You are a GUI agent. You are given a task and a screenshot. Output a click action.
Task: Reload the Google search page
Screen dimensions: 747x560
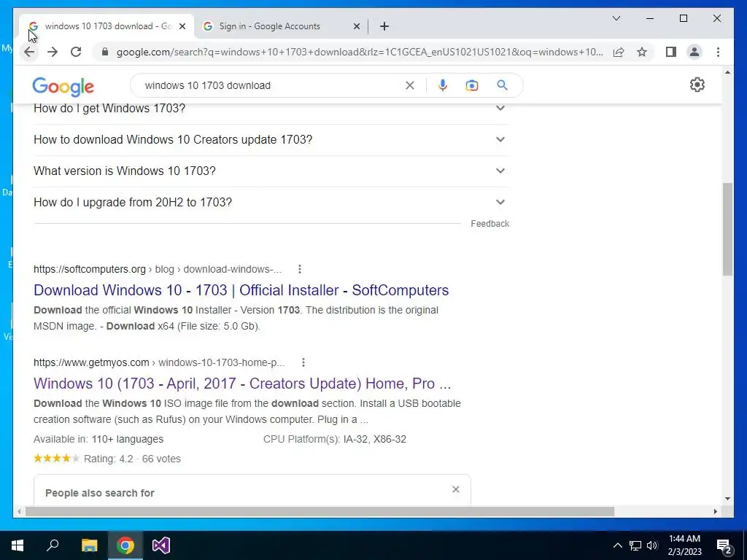point(76,52)
